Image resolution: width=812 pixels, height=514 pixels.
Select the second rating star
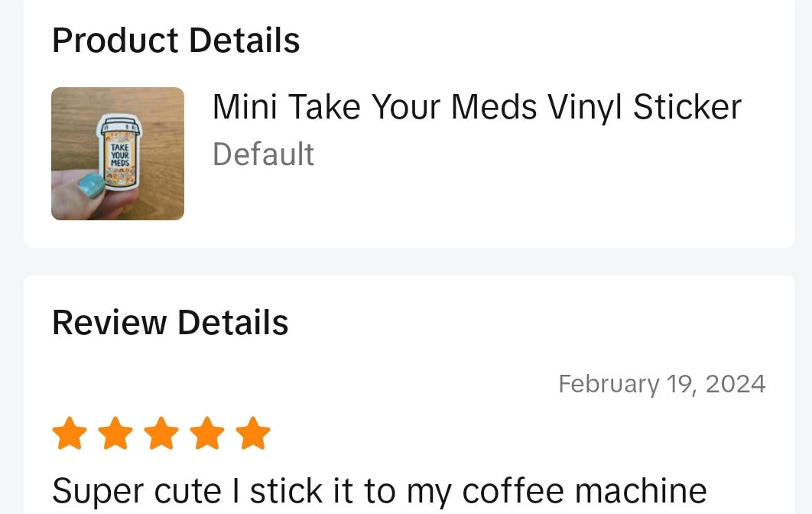[x=115, y=434]
